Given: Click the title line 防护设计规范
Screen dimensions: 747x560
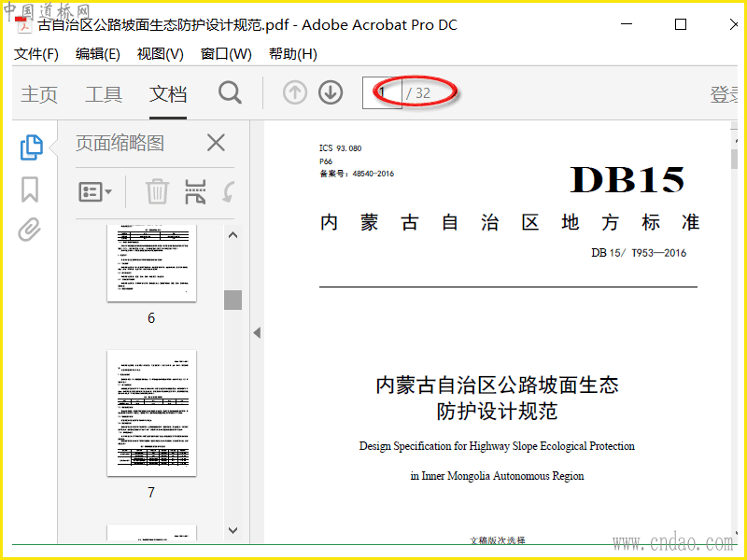Looking at the screenshot, I should 497,411.
